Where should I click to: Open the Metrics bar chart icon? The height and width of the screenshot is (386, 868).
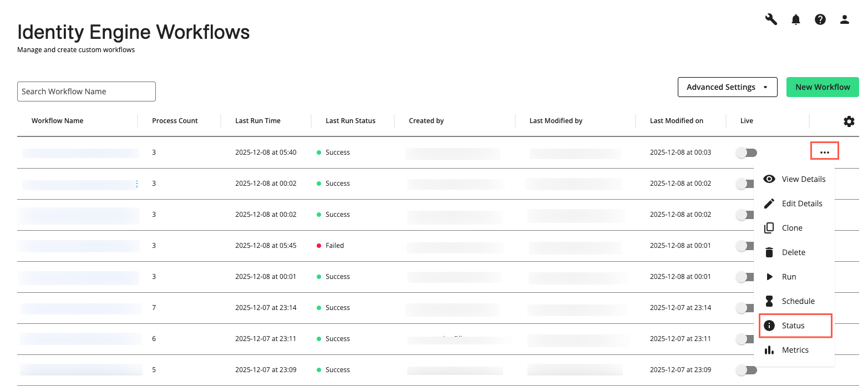coord(769,349)
